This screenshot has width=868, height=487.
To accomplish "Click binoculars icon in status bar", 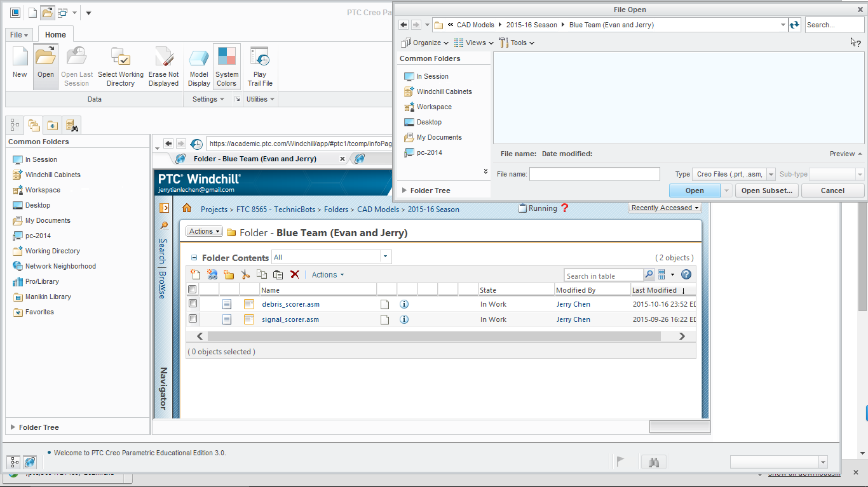I will point(654,462).
